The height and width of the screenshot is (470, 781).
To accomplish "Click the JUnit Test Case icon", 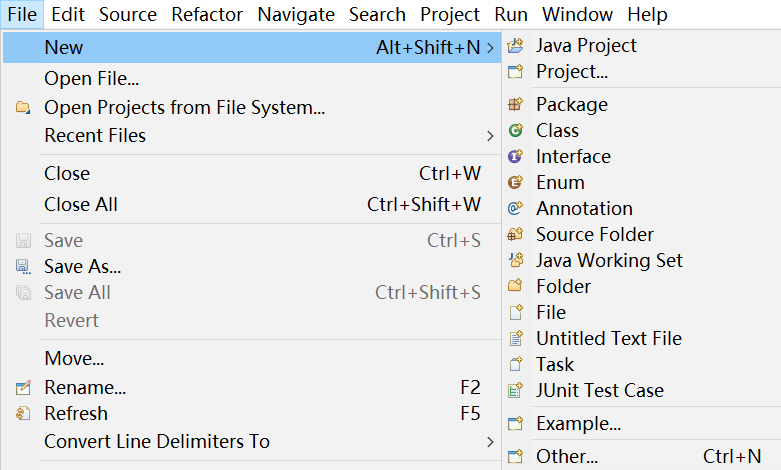I will [516, 390].
